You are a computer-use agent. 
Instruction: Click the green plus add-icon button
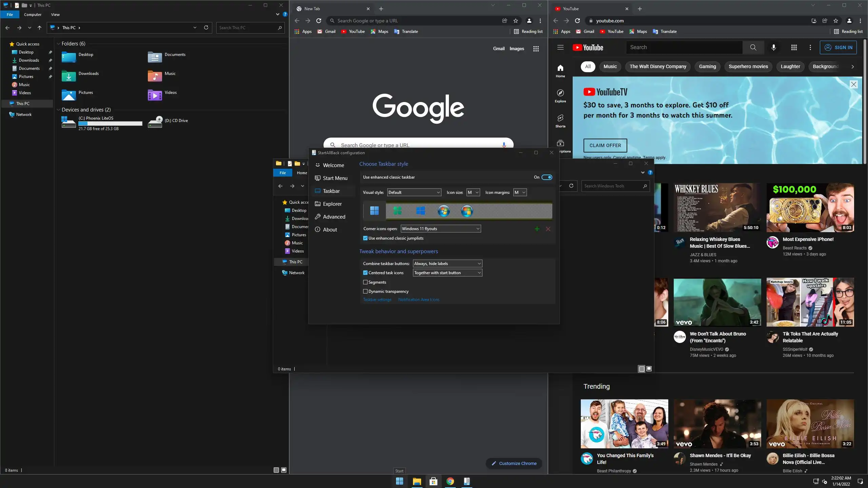(x=537, y=229)
